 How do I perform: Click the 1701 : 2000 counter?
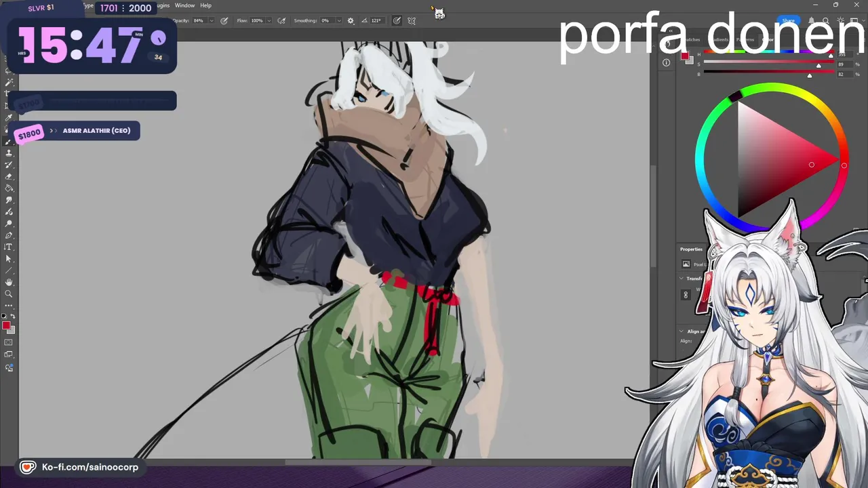pyautogui.click(x=125, y=8)
